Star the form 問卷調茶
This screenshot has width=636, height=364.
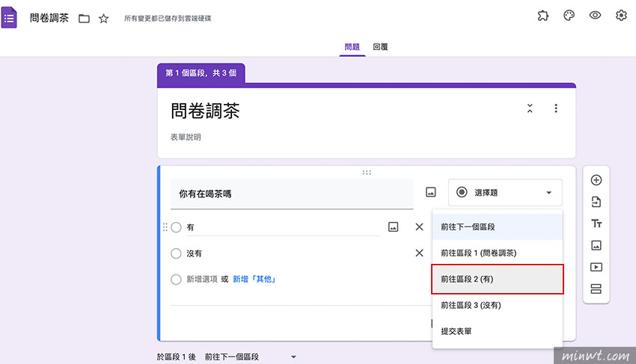104,19
